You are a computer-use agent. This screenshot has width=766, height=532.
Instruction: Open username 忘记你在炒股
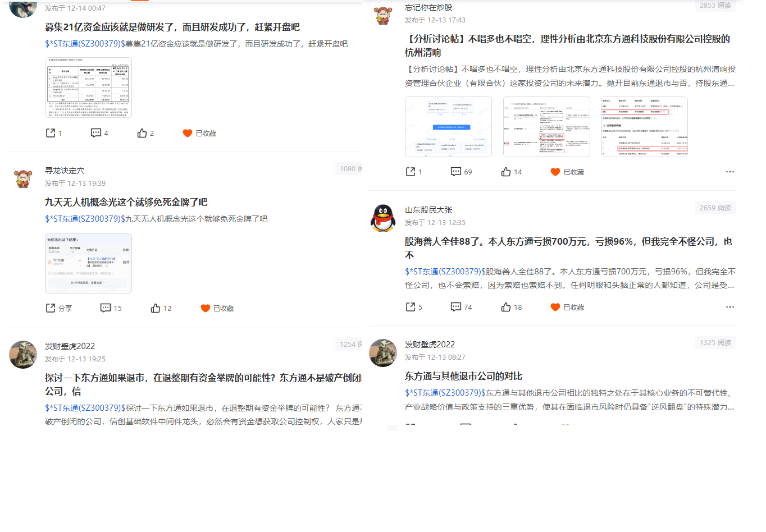428,7
